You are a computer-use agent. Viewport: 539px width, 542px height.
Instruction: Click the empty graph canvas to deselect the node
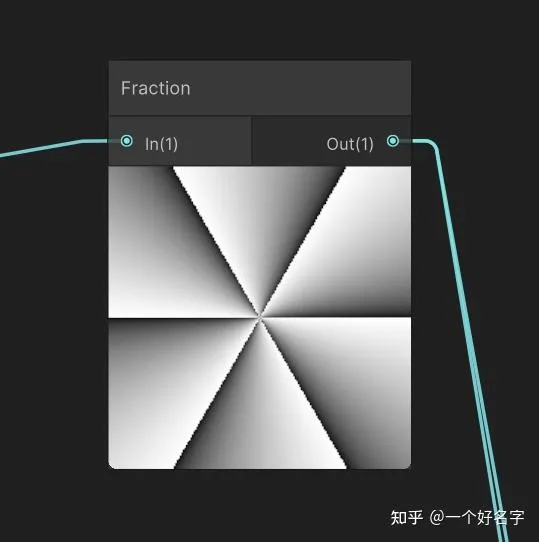click(52, 346)
